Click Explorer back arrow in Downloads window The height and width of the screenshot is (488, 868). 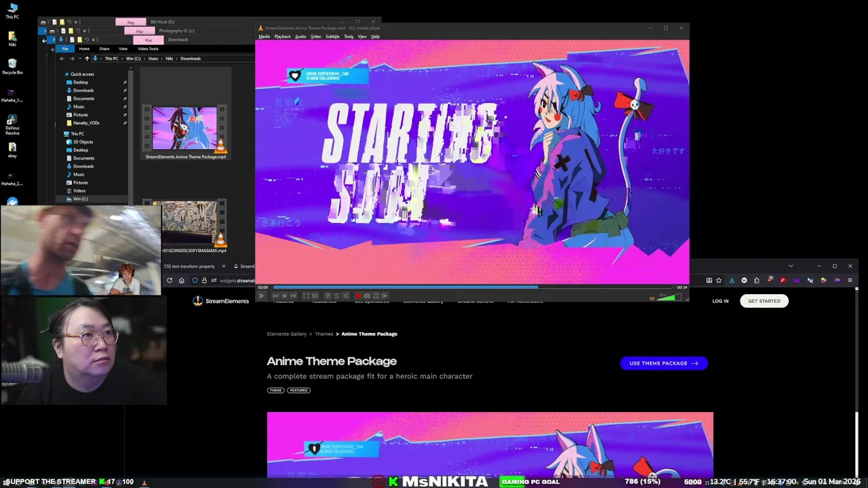62,58
